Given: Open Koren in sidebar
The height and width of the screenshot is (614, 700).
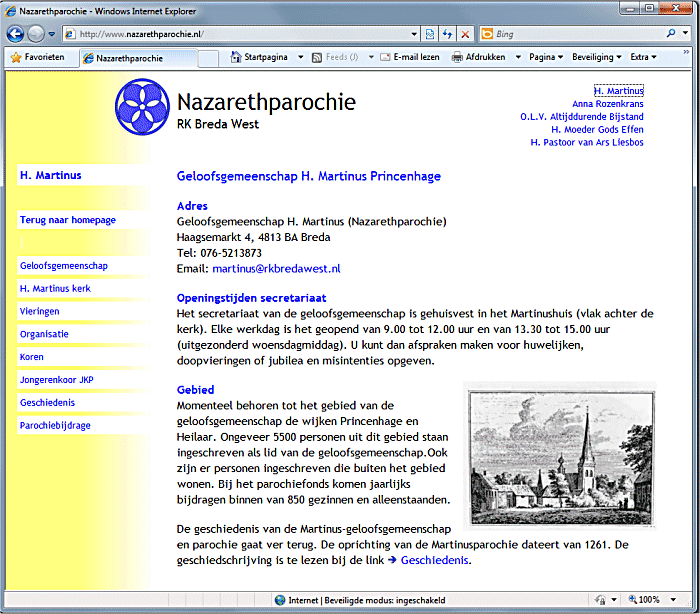Looking at the screenshot, I should 32,357.
